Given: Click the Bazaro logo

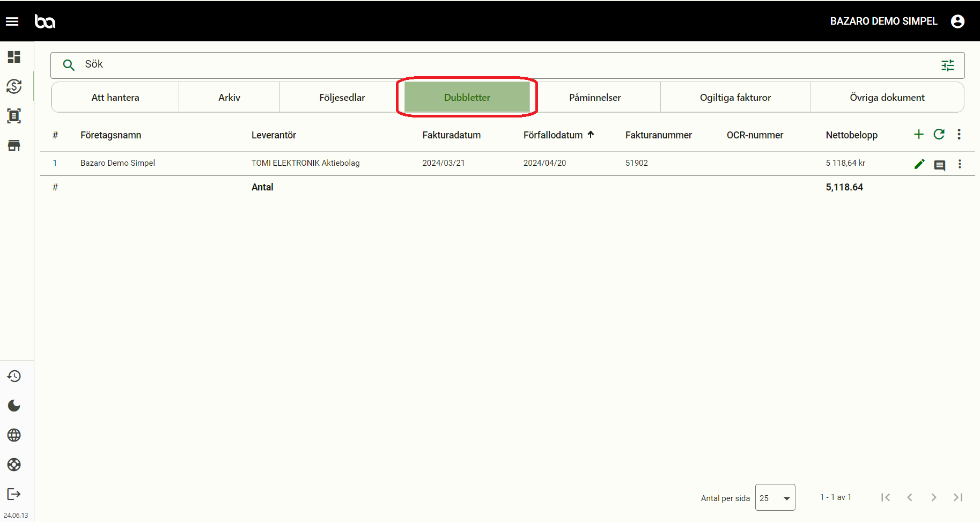Looking at the screenshot, I should [x=45, y=21].
